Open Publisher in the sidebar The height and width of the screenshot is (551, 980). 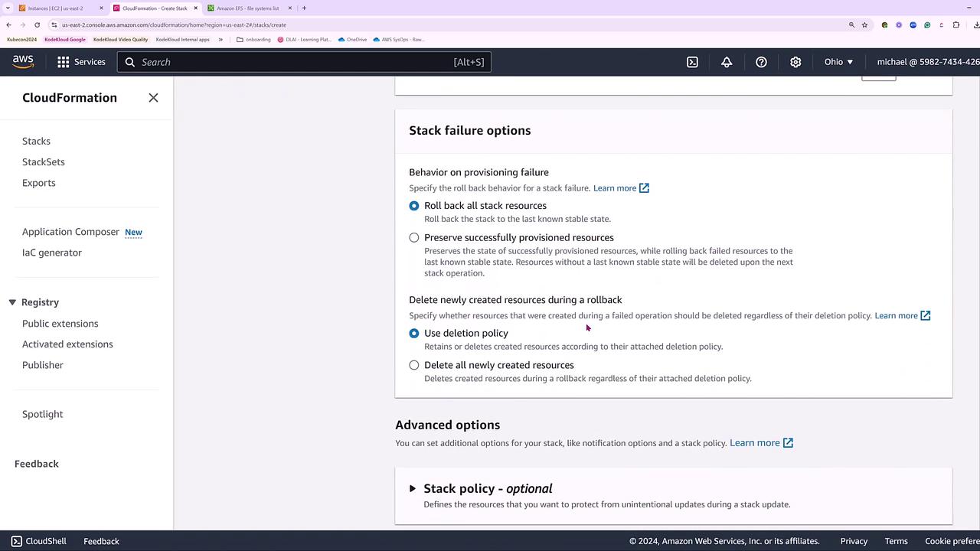pos(43,365)
